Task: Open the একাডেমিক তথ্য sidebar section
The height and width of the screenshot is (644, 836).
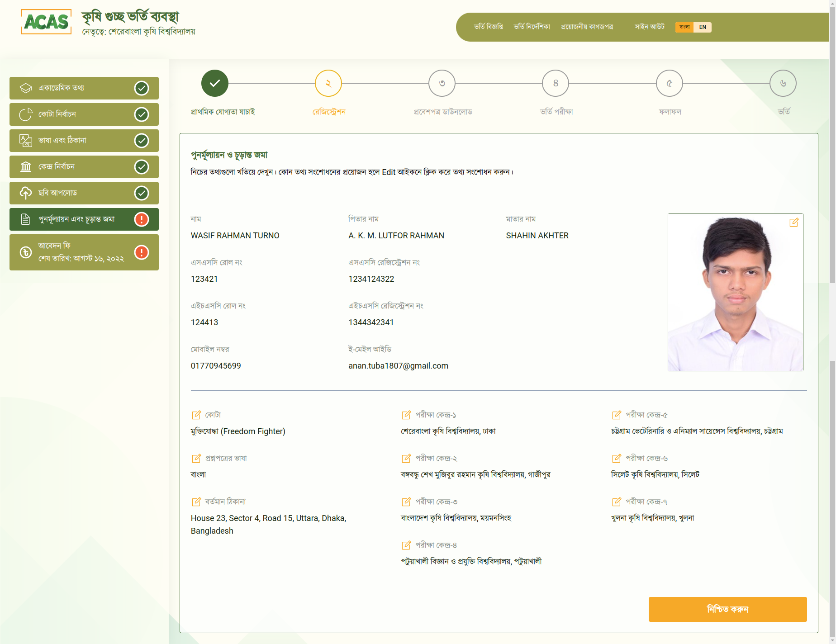Action: (x=84, y=88)
